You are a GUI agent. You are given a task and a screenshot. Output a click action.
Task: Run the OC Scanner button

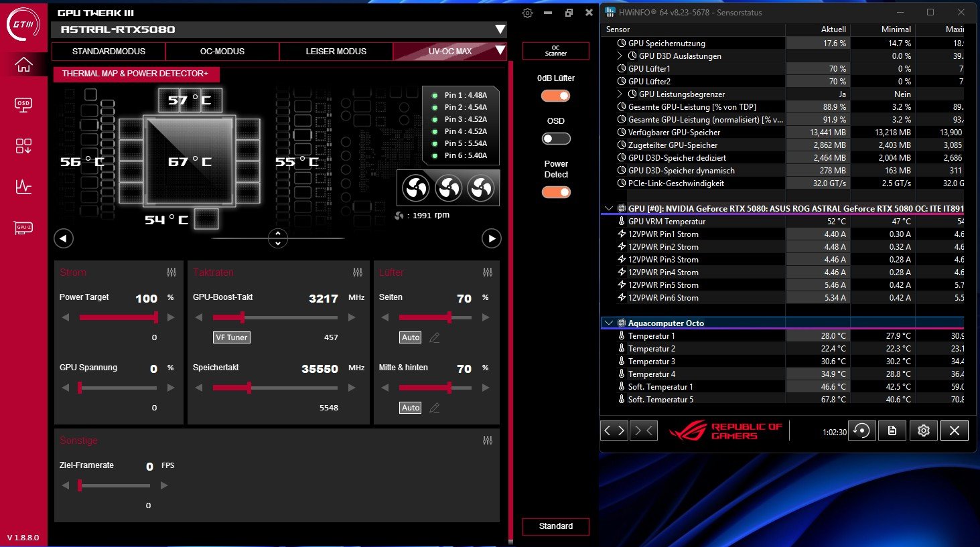[555, 51]
